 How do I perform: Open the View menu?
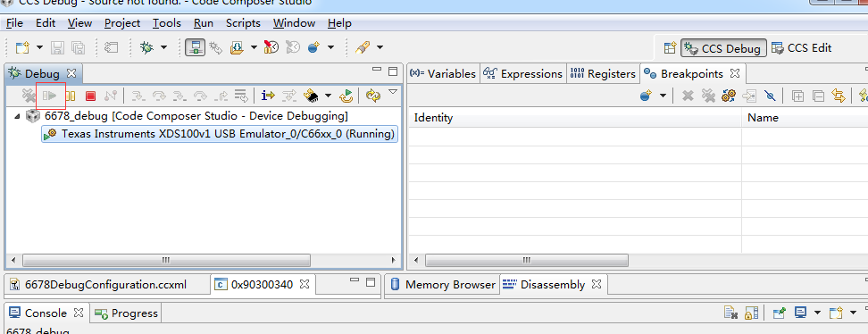[x=79, y=23]
